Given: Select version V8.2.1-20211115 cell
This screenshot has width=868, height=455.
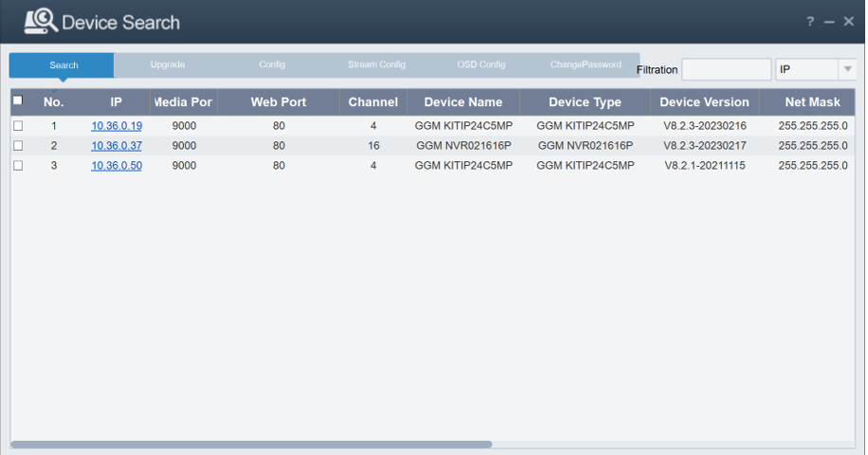Looking at the screenshot, I should click(x=705, y=166).
